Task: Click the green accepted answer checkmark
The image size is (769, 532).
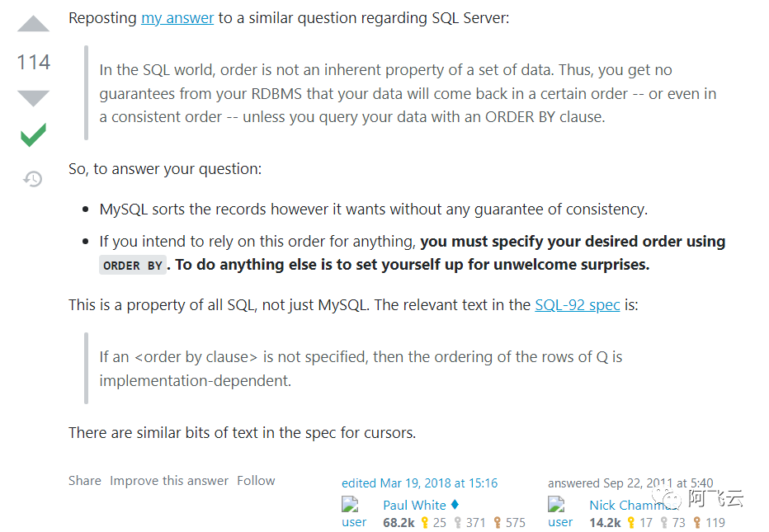Action: 33,135
